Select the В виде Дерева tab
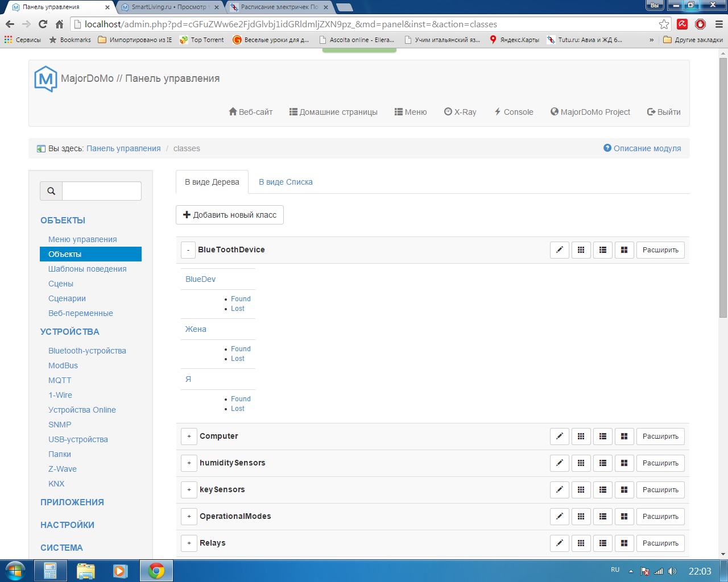This screenshot has width=728, height=582. (x=212, y=182)
